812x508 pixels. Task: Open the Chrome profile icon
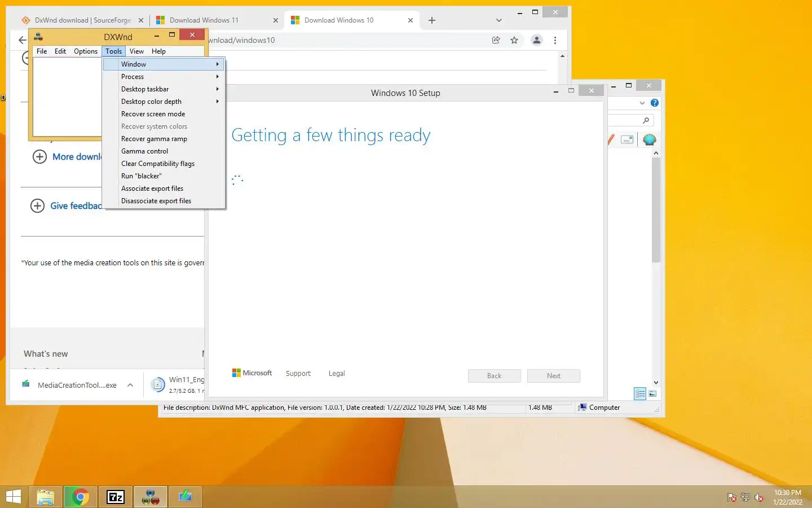pyautogui.click(x=537, y=40)
